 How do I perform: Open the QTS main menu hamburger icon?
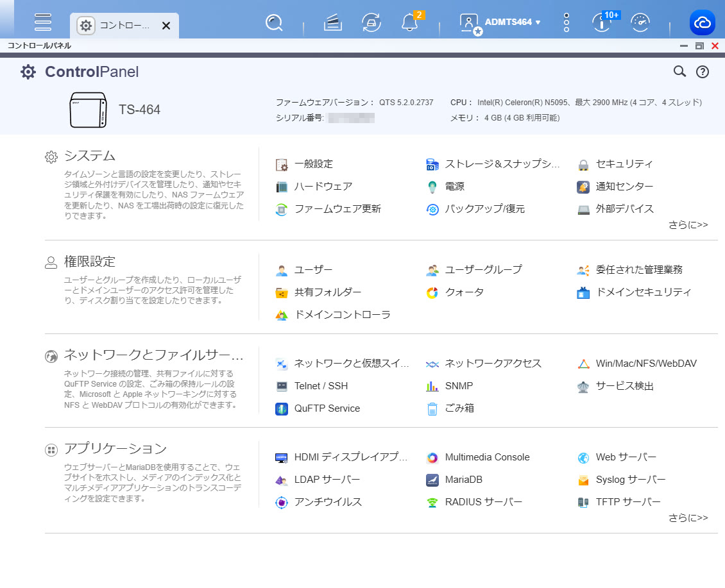[x=42, y=22]
